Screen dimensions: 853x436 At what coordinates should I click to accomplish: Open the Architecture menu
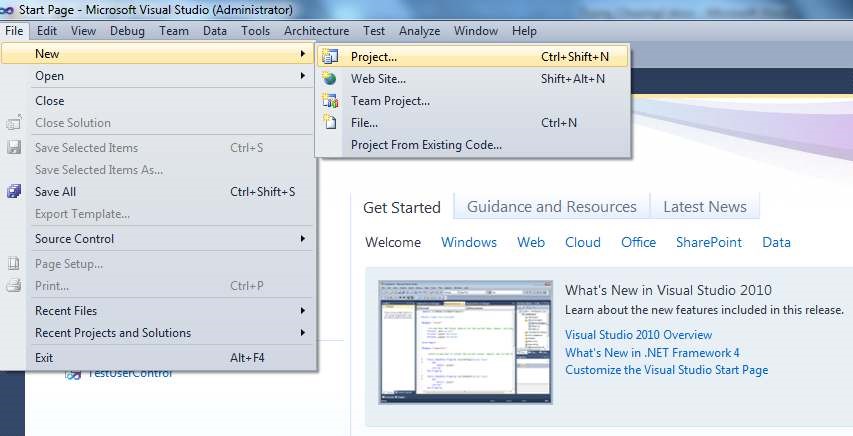tap(316, 31)
